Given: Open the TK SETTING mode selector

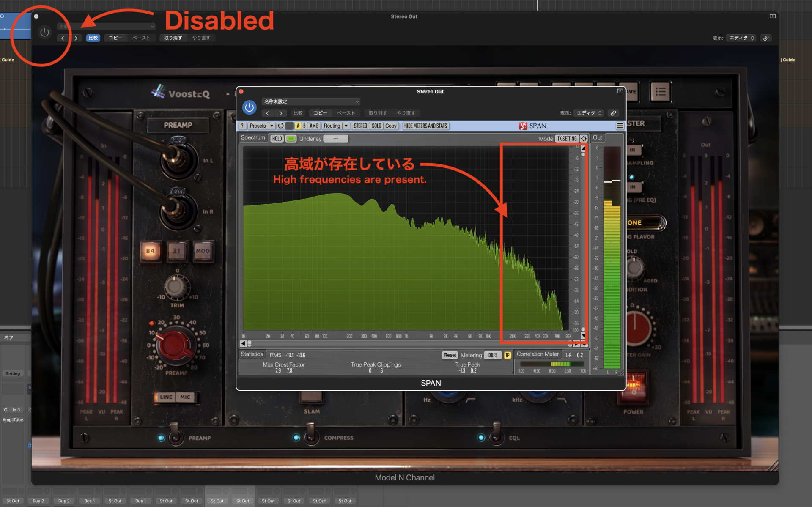Looking at the screenshot, I should [x=567, y=139].
